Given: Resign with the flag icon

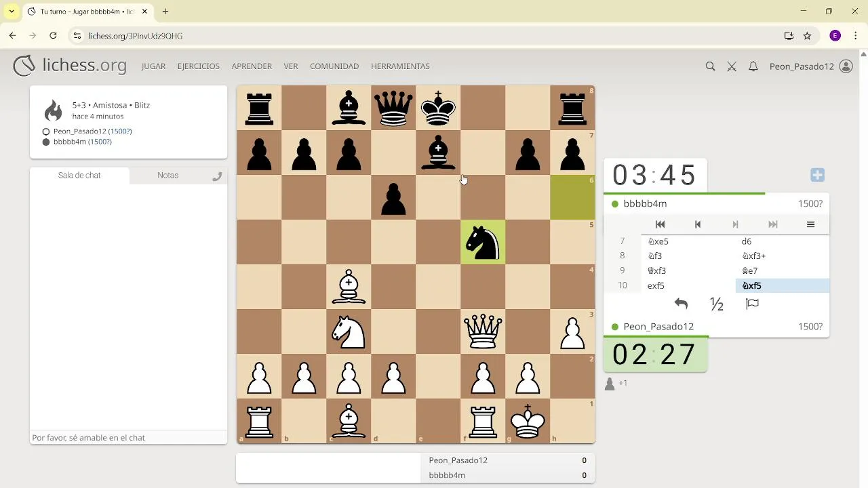Looking at the screenshot, I should click(752, 304).
